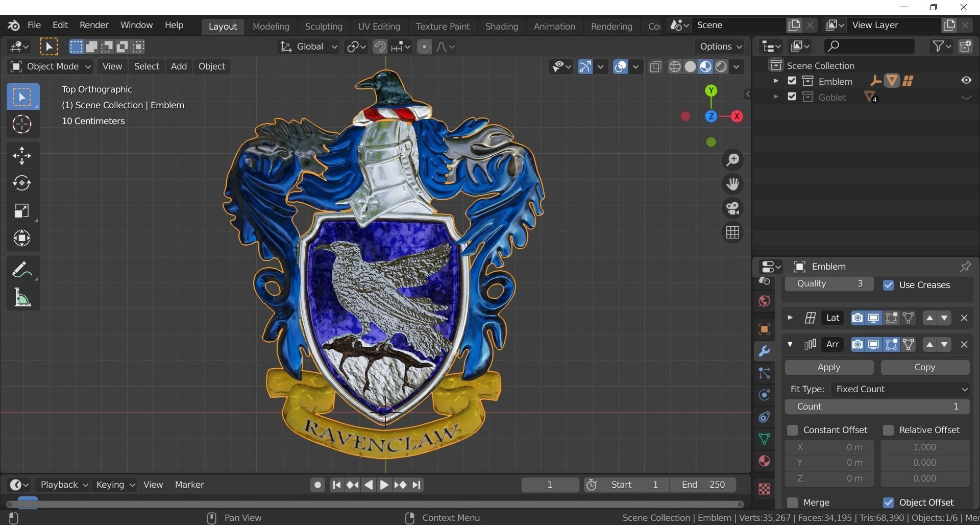Click the Count value slider

point(877,407)
